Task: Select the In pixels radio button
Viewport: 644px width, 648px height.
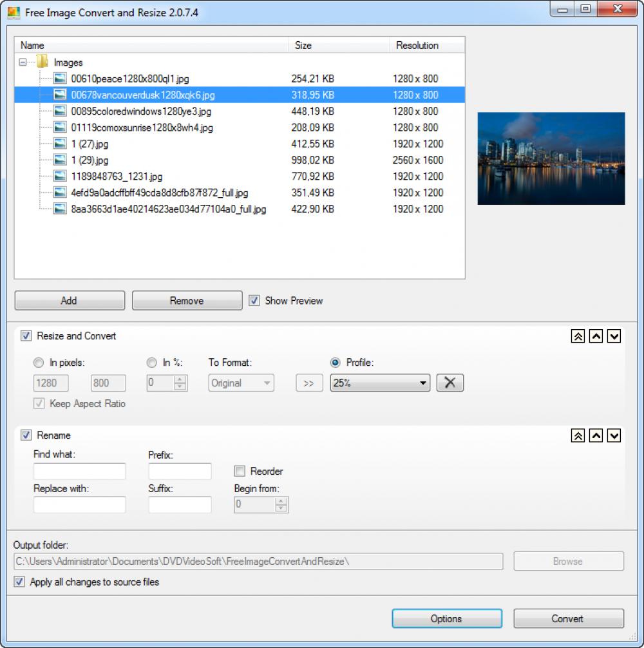Action: click(x=38, y=363)
